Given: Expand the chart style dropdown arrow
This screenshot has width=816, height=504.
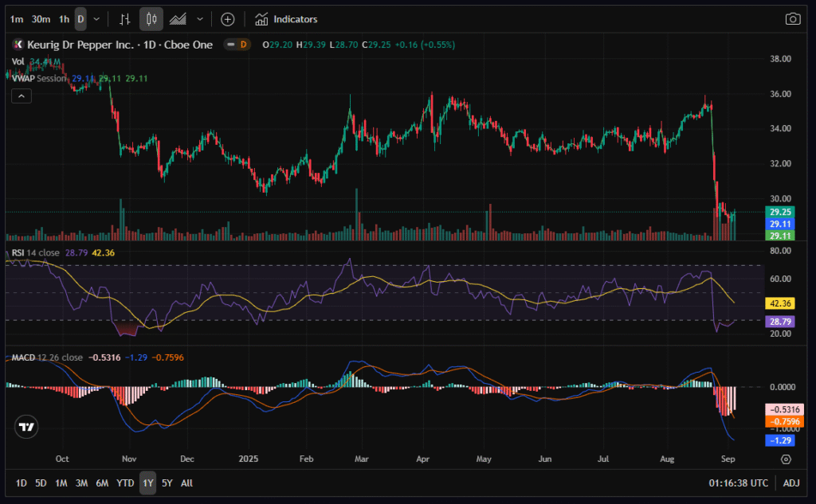Looking at the screenshot, I should 199,19.
